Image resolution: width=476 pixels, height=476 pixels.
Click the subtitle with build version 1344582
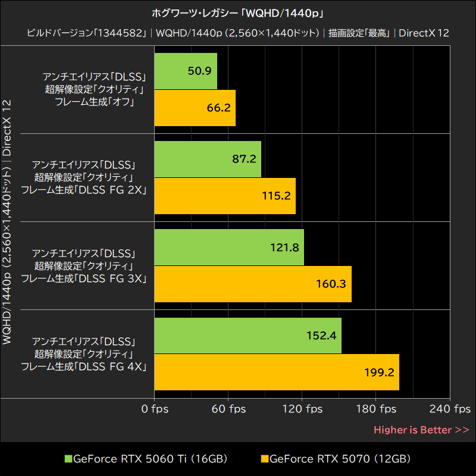click(x=238, y=33)
